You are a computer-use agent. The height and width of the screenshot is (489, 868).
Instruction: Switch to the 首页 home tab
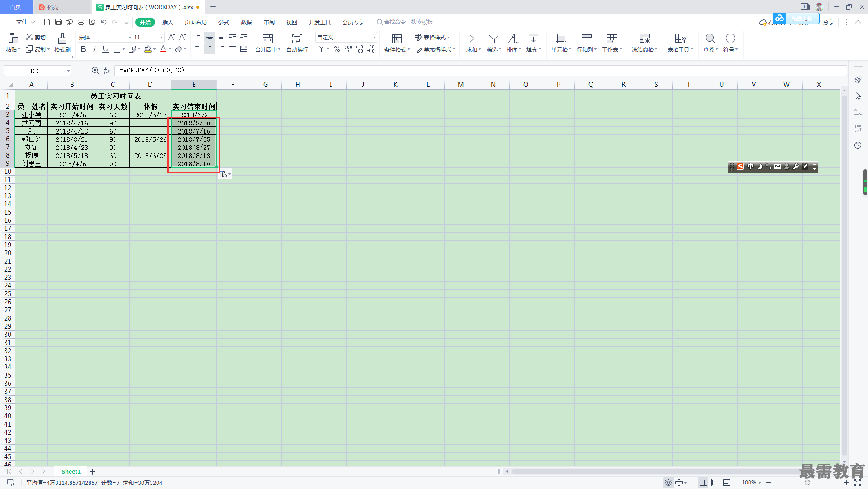16,7
